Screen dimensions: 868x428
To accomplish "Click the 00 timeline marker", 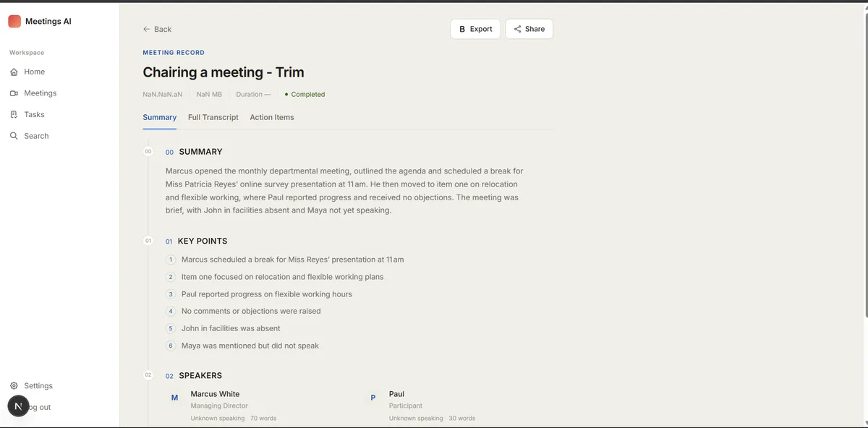I will click(x=148, y=152).
